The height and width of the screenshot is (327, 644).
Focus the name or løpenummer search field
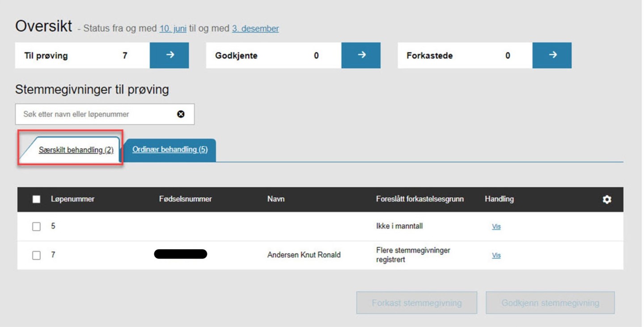96,114
